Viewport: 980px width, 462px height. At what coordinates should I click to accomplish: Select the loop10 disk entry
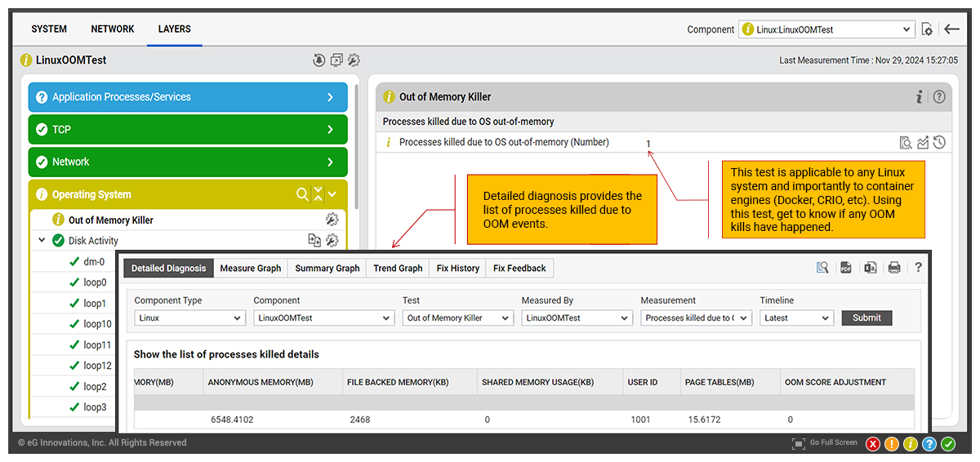(97, 324)
